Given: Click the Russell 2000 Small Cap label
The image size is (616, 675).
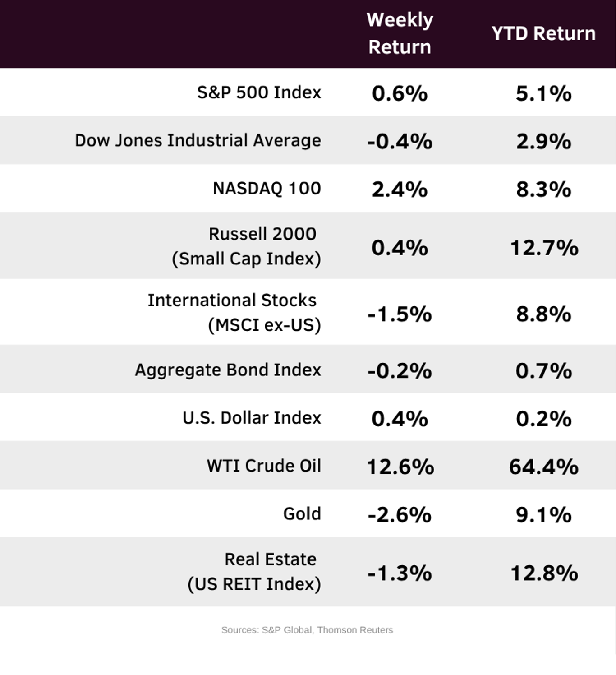Looking at the screenshot, I should tap(246, 246).
